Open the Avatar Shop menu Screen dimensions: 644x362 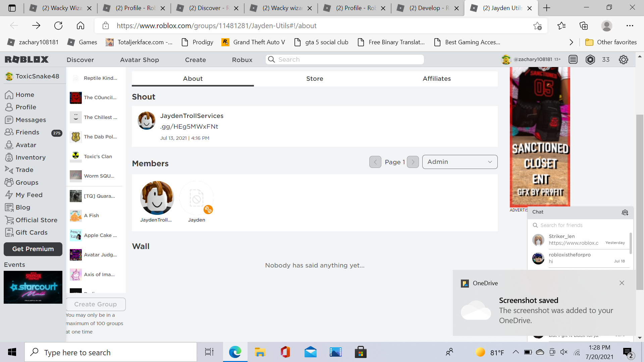click(x=139, y=60)
